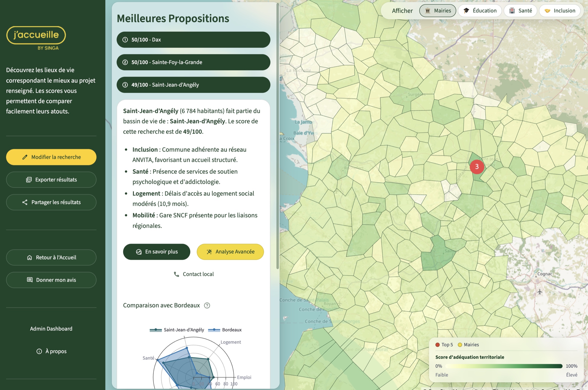
Task: Click the Surgères label on the map
Action: 416,94
